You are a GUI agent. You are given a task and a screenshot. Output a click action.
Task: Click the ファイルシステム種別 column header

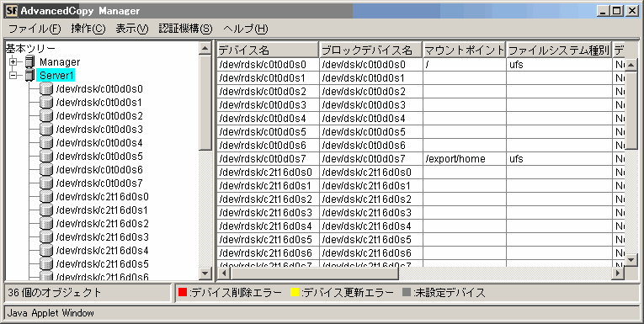tap(559, 50)
